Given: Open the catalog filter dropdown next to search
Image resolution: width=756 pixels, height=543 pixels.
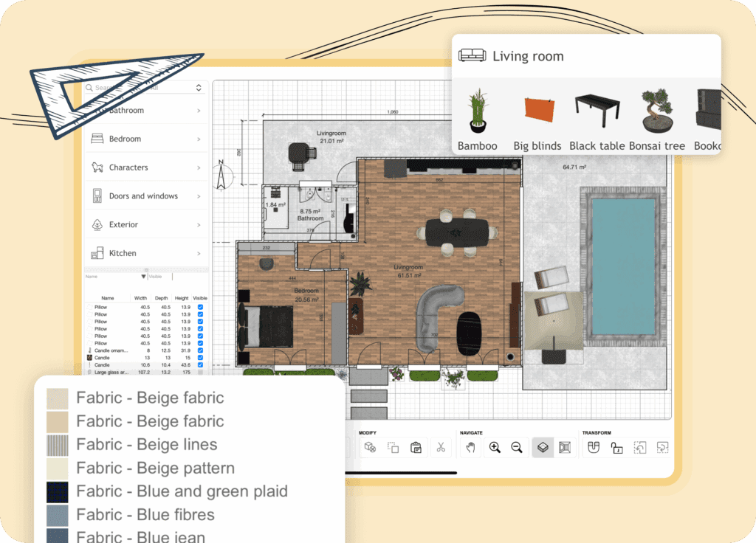Looking at the screenshot, I should tap(199, 88).
